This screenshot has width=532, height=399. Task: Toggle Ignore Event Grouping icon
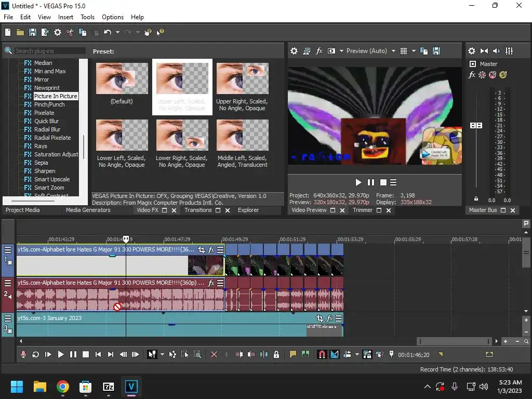click(x=380, y=354)
